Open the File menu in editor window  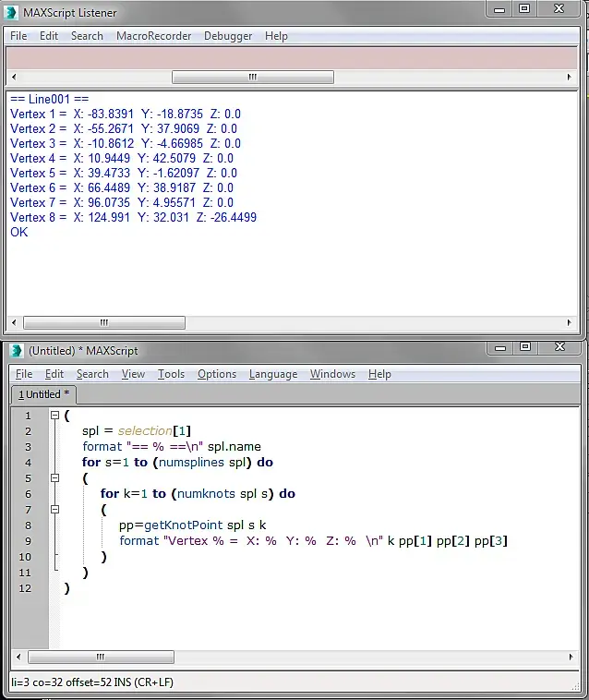click(24, 374)
